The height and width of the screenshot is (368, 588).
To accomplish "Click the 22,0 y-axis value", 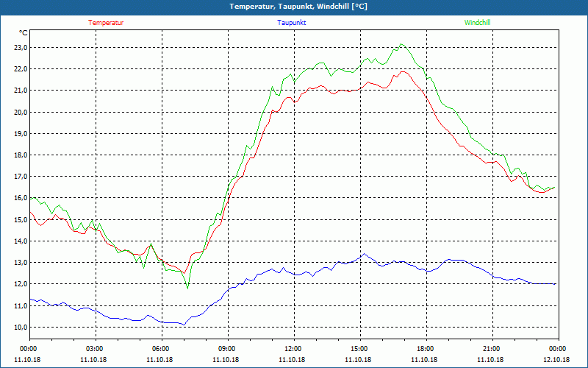I will pyautogui.click(x=21, y=69).
